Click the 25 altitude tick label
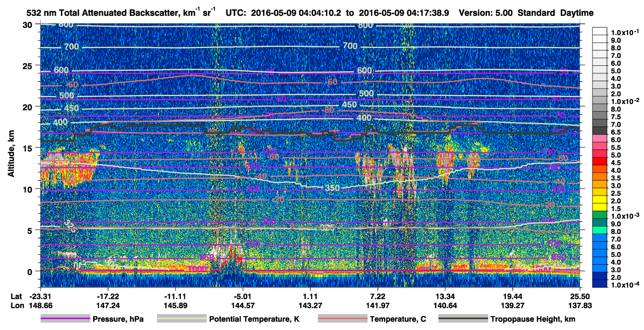Screen dimensions: 644x330 (28, 66)
